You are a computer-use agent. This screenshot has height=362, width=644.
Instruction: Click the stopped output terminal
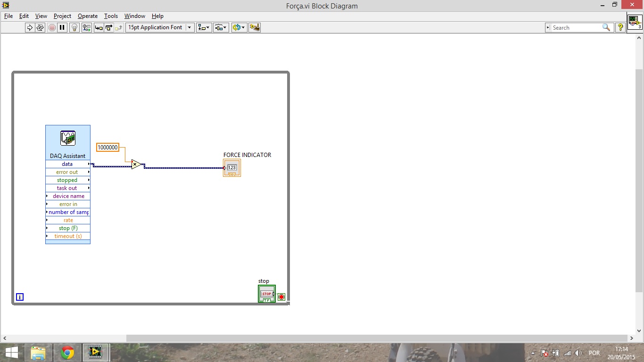(68, 180)
